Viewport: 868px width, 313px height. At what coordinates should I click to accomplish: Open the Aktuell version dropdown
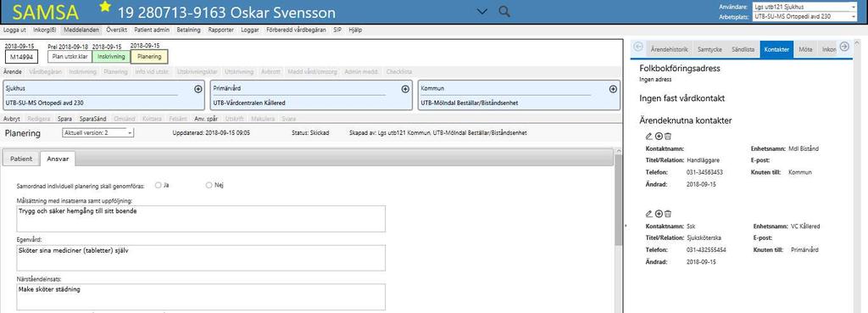coord(98,133)
